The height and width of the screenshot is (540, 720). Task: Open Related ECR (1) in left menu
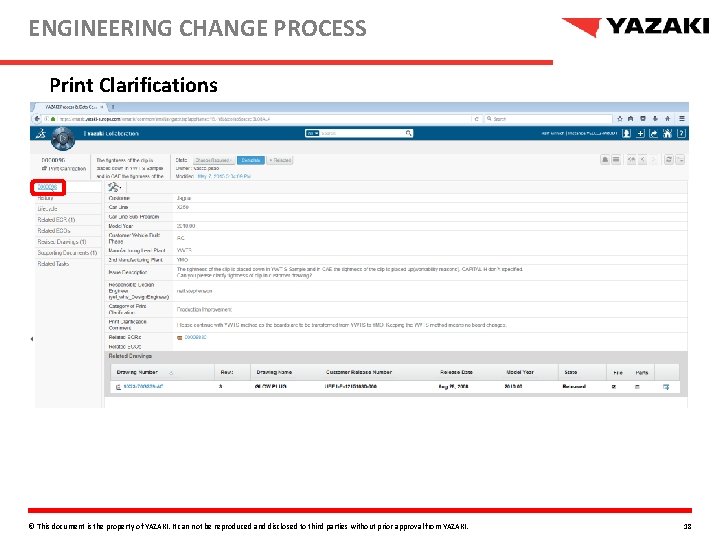coord(56,220)
